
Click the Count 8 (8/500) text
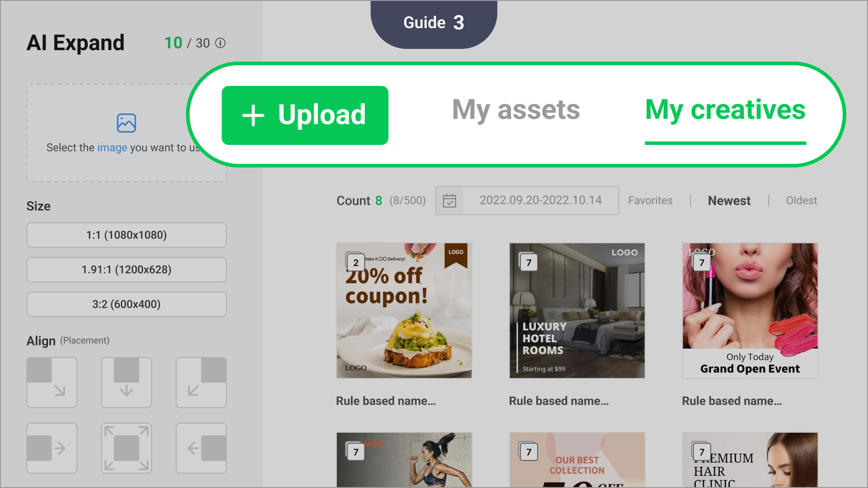[381, 201]
